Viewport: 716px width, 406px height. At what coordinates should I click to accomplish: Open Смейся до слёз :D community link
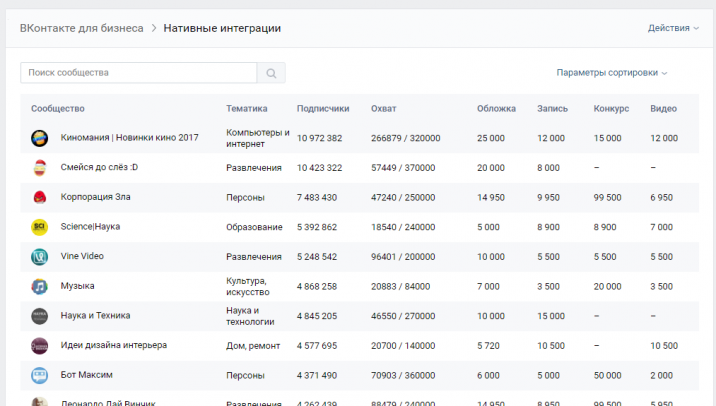tap(99, 167)
